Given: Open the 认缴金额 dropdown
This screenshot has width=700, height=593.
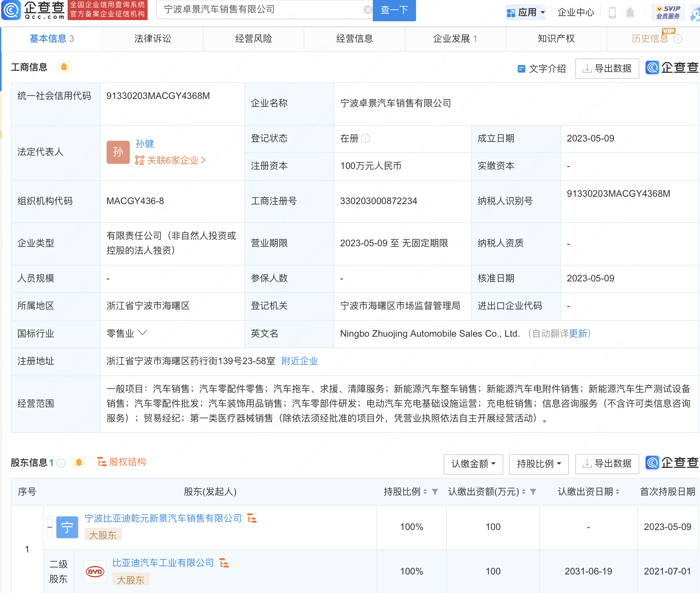Looking at the screenshot, I should coord(473,464).
